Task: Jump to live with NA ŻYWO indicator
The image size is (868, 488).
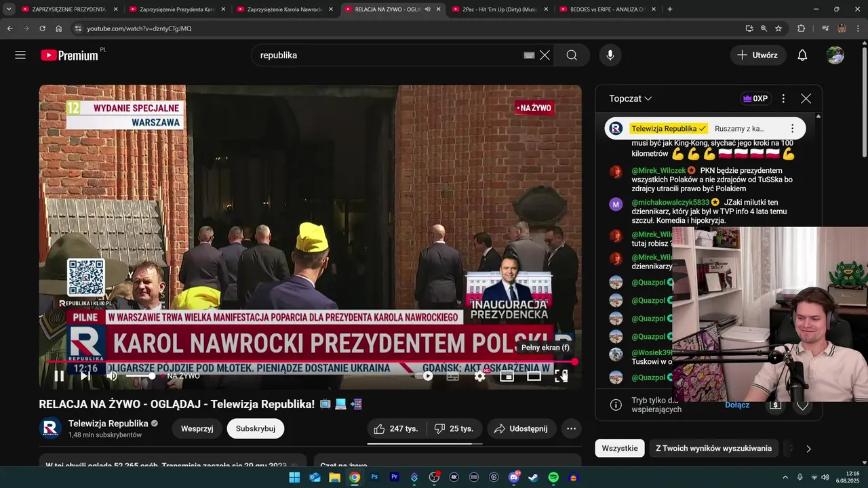Action: 180,375
